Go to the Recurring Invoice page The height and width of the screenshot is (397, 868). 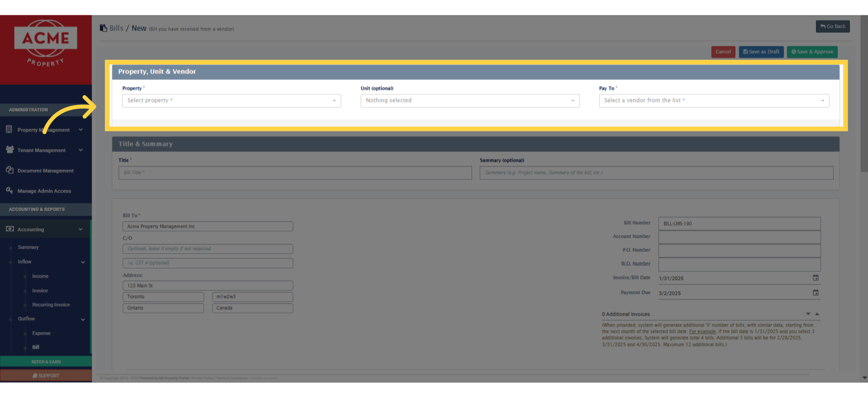point(51,305)
